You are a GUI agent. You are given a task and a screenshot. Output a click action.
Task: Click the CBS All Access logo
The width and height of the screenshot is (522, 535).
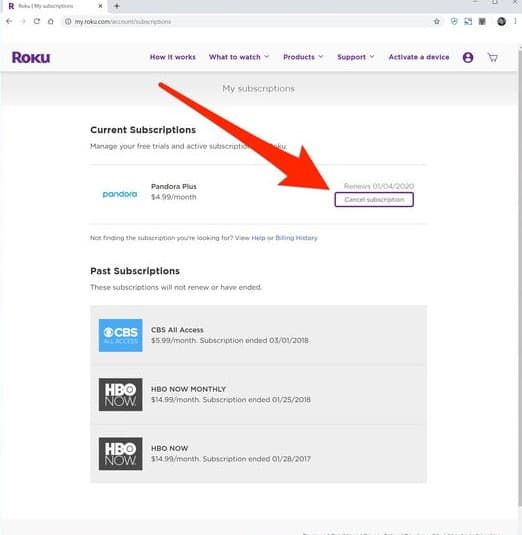pos(120,335)
